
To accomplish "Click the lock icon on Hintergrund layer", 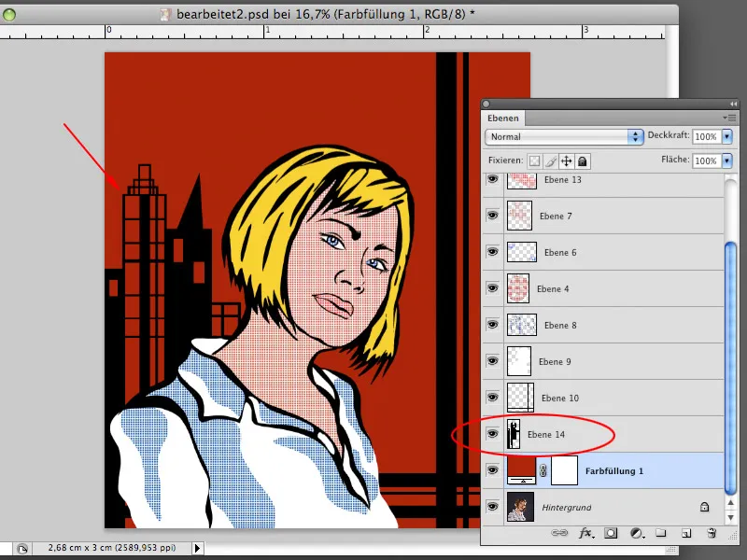I will (704, 507).
